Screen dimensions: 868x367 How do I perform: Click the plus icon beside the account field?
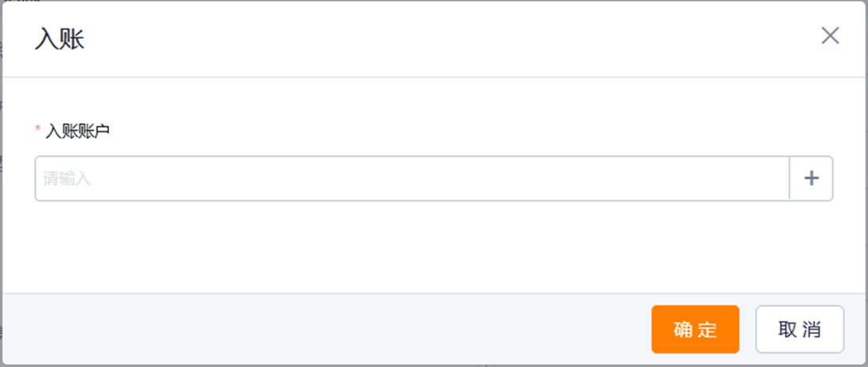pos(811,178)
